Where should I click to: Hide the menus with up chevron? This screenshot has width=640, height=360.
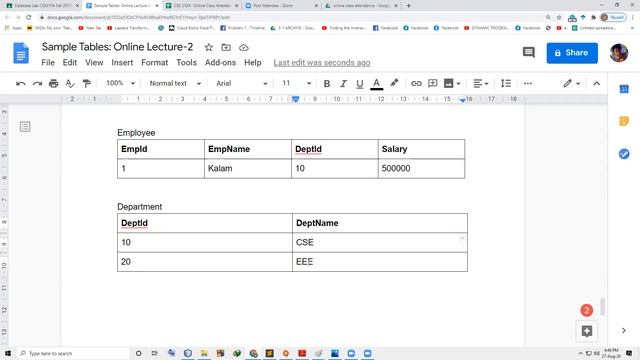pyautogui.click(x=596, y=84)
